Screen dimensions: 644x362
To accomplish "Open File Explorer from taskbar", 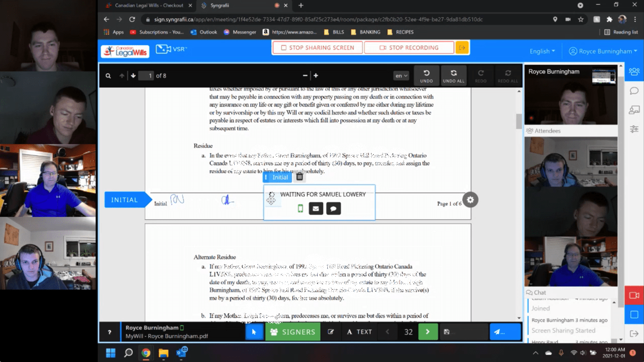I will tap(163, 353).
